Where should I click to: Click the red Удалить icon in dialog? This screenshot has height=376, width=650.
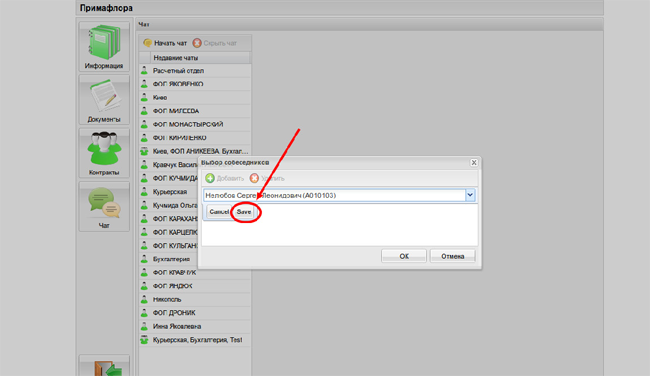tap(254, 178)
